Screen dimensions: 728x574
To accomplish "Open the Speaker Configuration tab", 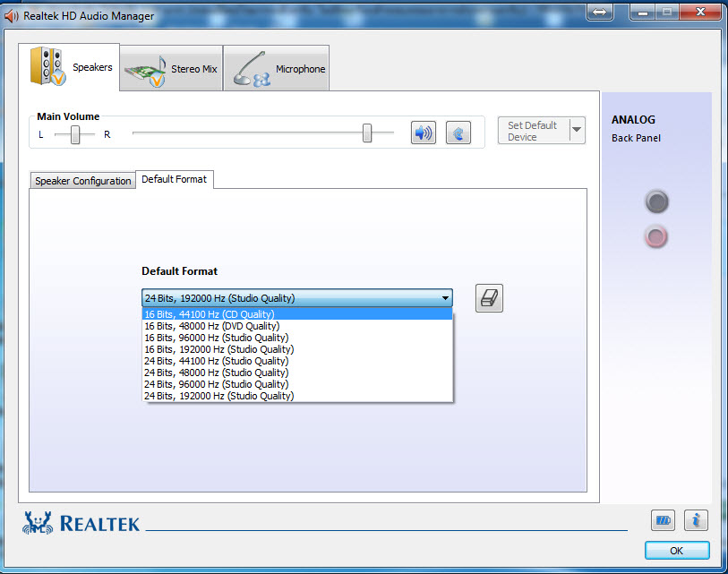I will pos(82,181).
